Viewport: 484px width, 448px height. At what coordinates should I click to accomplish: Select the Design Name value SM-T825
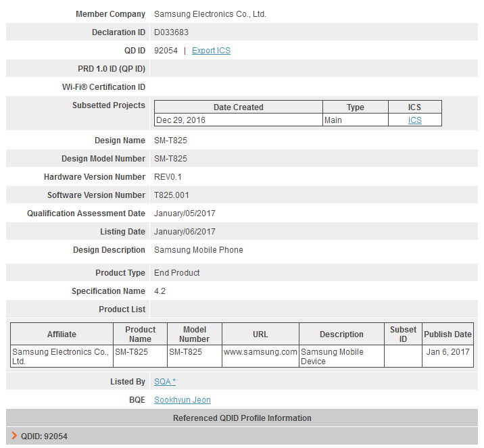171,141
